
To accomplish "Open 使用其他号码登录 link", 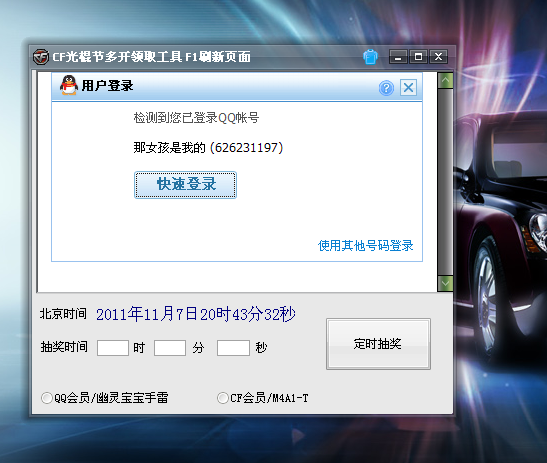I will [365, 246].
